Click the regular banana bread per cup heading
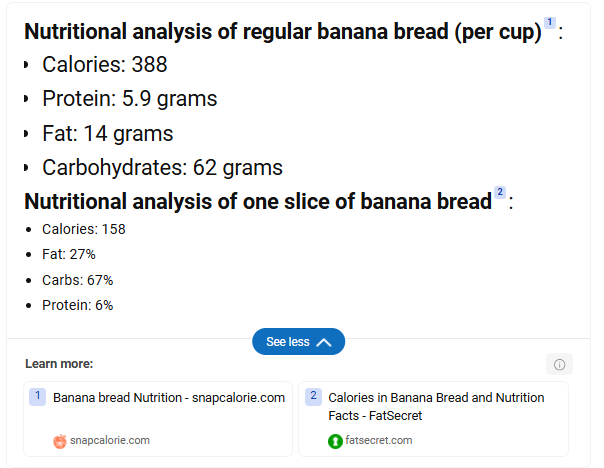 283,32
